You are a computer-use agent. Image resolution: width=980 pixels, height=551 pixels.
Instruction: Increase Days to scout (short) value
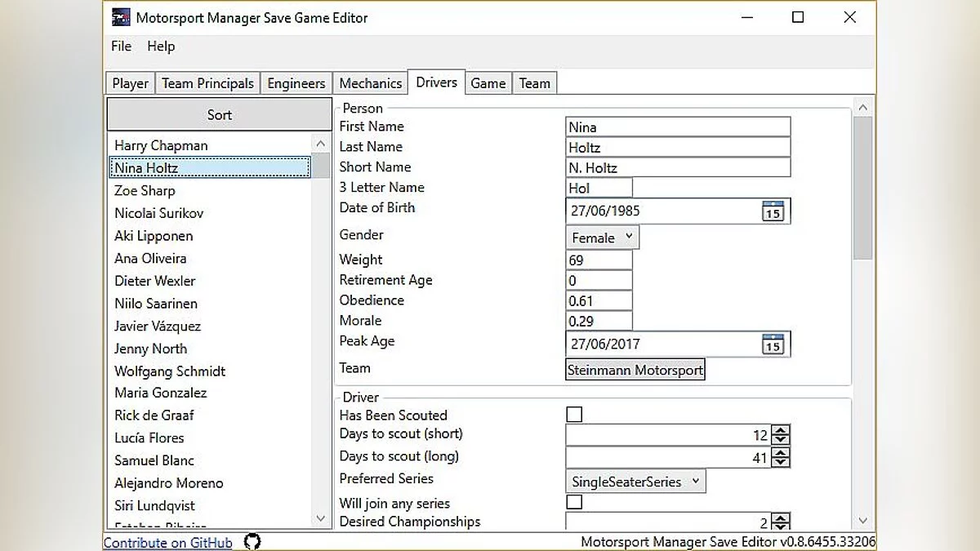781,430
